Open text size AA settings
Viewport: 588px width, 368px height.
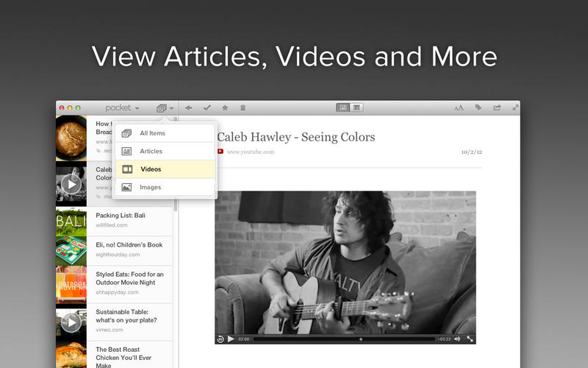pyautogui.click(x=459, y=108)
